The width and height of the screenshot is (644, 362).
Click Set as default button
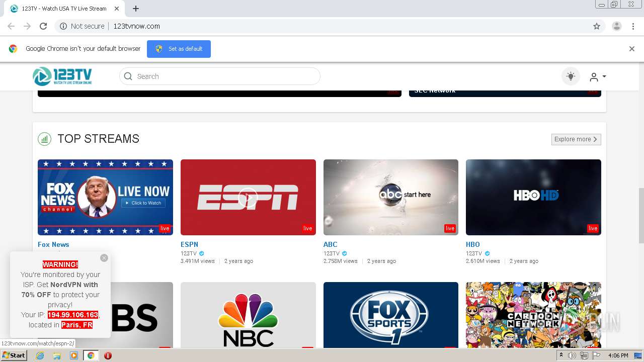pos(179,49)
